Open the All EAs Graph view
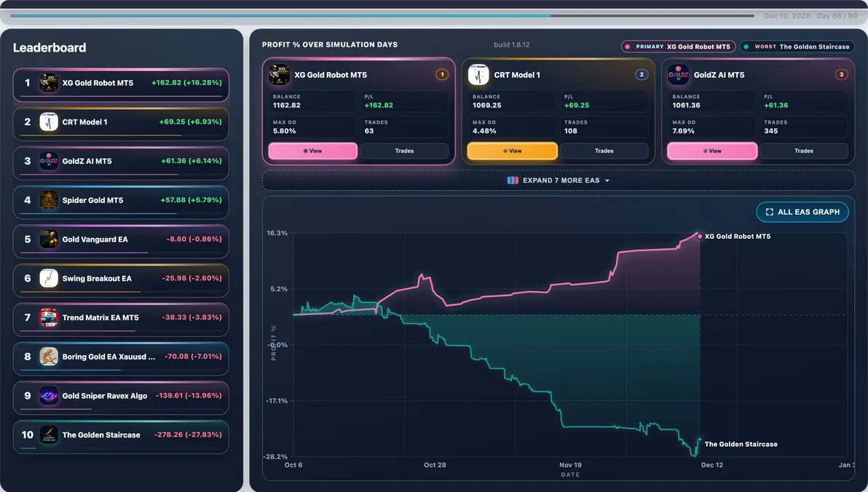The width and height of the screenshot is (868, 492). [802, 212]
